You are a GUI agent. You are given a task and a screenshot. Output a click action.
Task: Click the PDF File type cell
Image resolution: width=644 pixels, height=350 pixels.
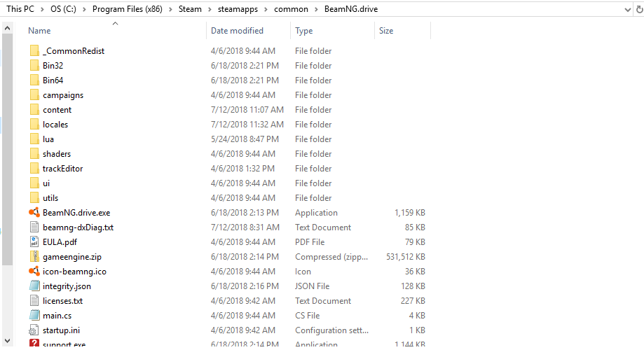click(310, 242)
